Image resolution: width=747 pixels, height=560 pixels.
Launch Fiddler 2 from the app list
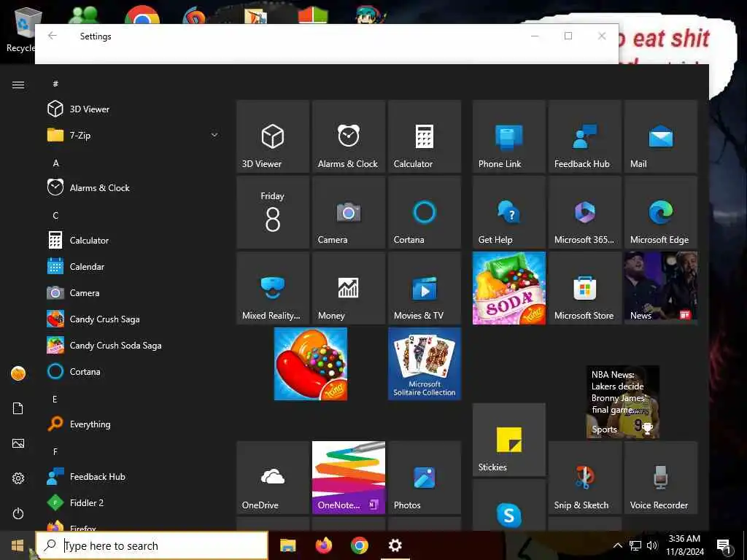click(133, 502)
